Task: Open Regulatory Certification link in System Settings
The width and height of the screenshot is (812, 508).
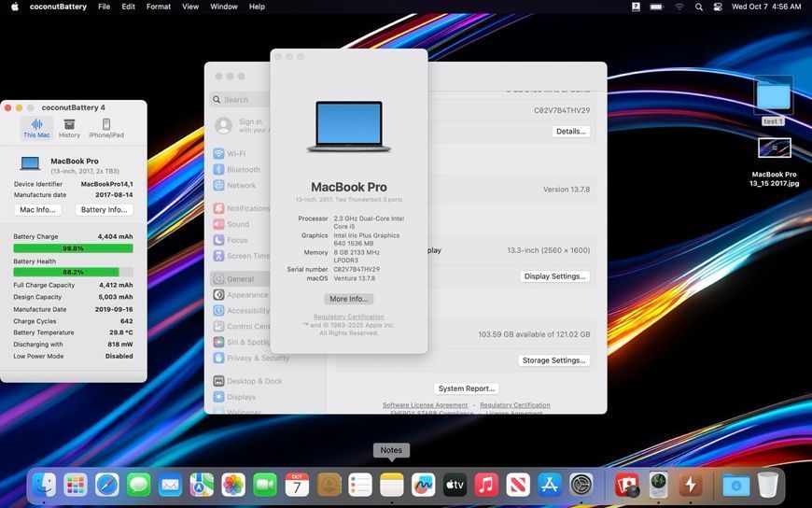Action: point(515,405)
